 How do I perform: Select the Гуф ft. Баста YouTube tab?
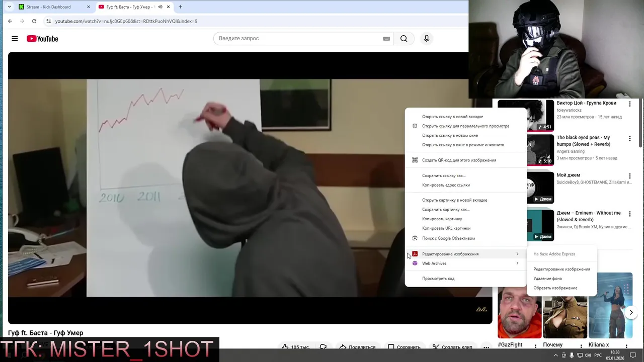[x=134, y=7]
